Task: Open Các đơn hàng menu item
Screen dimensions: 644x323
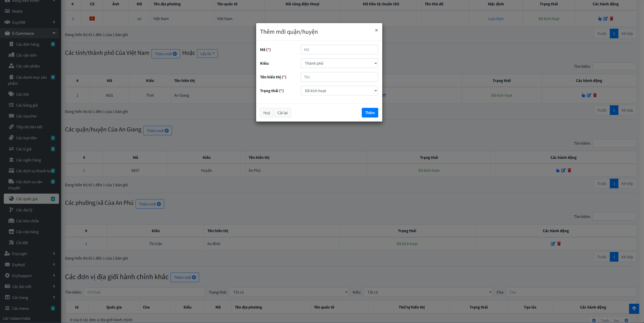Action: [x=27, y=44]
